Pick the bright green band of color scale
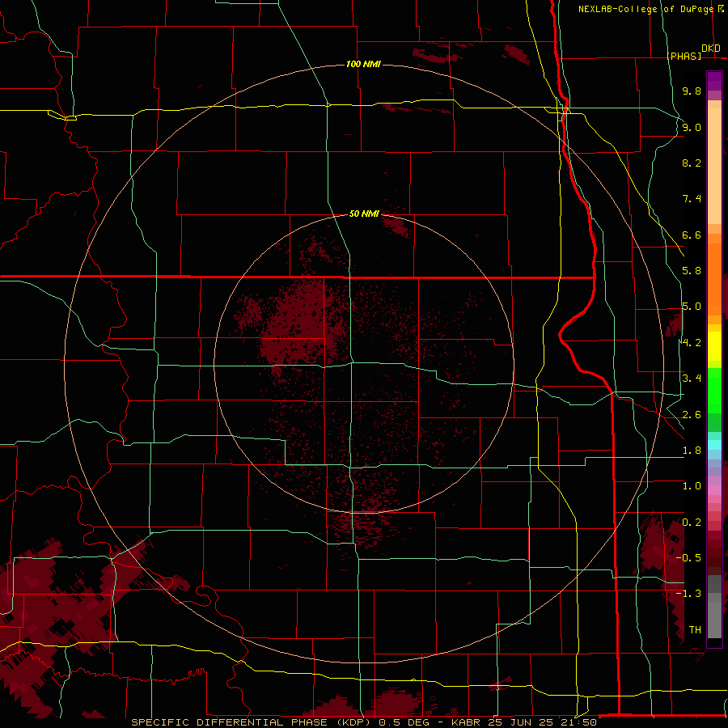Screen dimensions: 728x728 714,390
